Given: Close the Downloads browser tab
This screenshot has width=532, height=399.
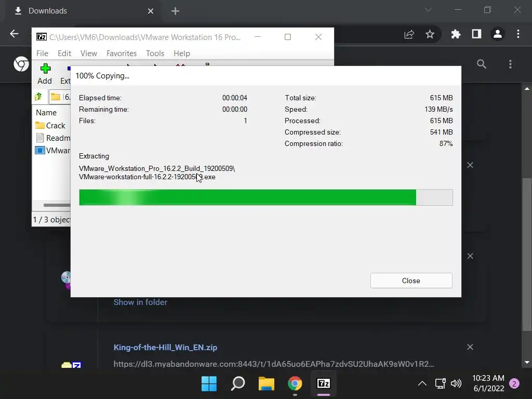Looking at the screenshot, I should click(151, 11).
